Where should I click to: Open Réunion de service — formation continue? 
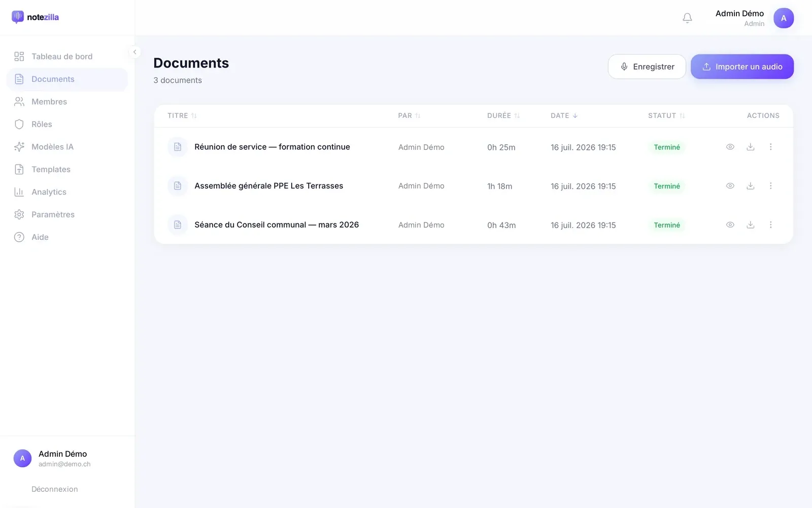[272, 147]
